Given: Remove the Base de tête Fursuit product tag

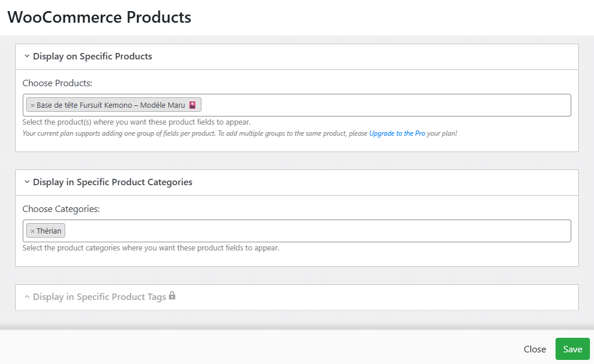Looking at the screenshot, I should point(33,105).
